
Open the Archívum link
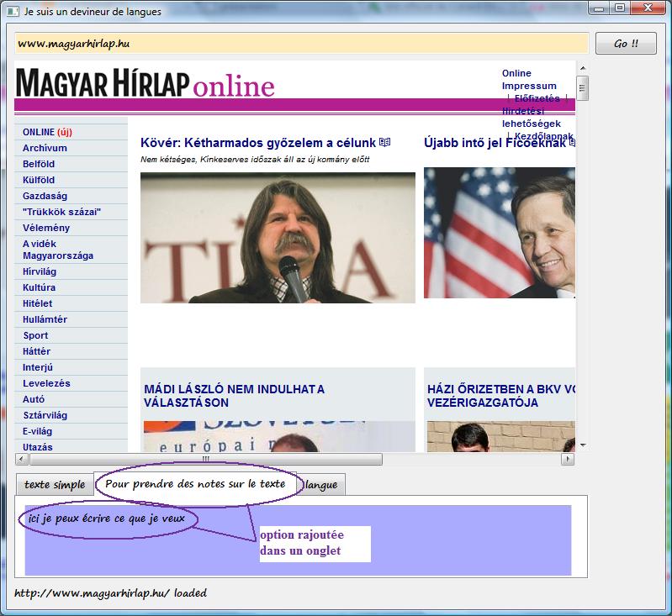click(x=45, y=148)
